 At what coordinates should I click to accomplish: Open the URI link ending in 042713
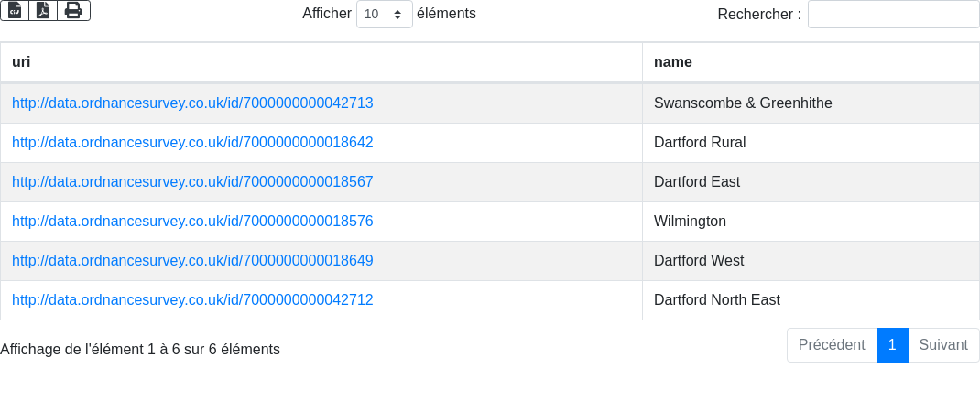(x=192, y=103)
